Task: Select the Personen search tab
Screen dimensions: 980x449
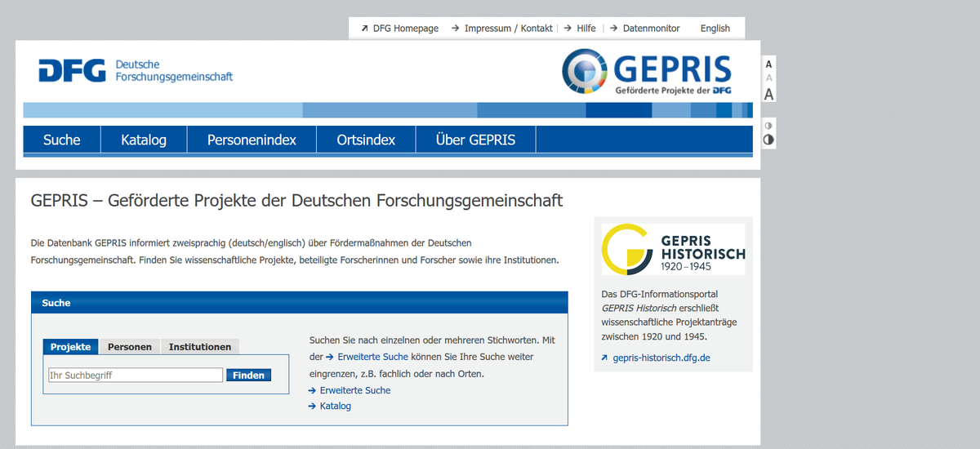Action: point(130,347)
